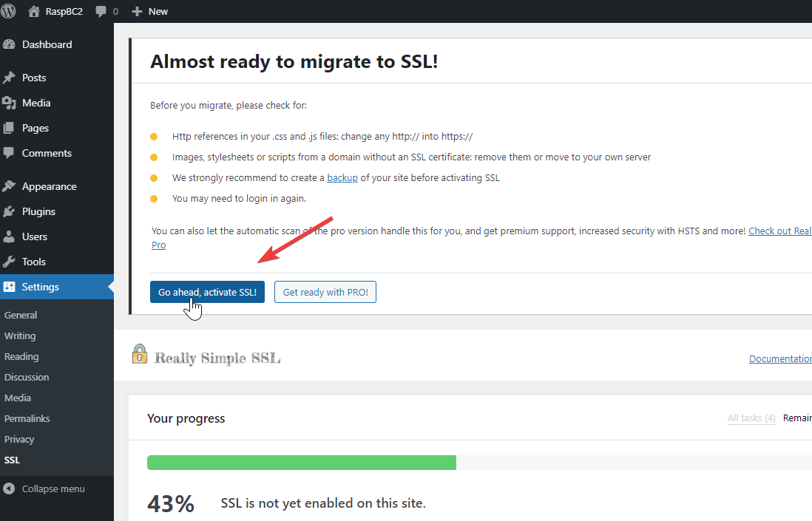Follow the backup link

[x=342, y=178]
